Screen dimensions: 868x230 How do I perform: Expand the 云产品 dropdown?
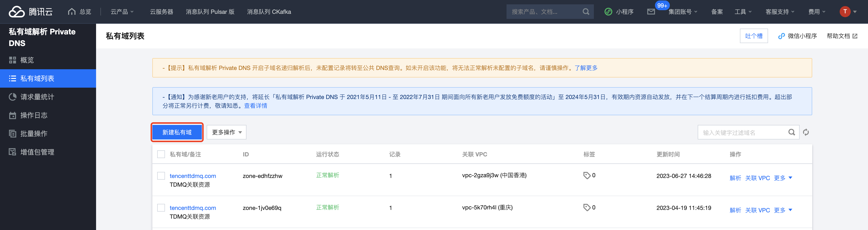122,12
